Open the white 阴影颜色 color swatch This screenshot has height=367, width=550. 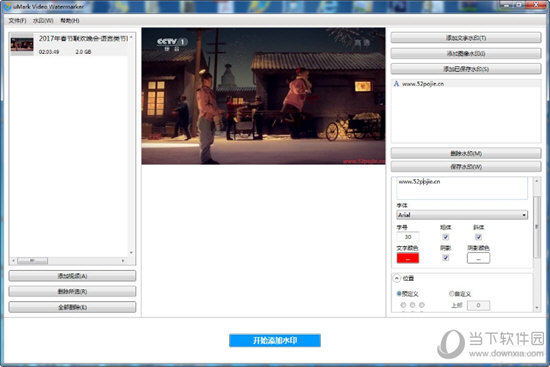coord(478,258)
